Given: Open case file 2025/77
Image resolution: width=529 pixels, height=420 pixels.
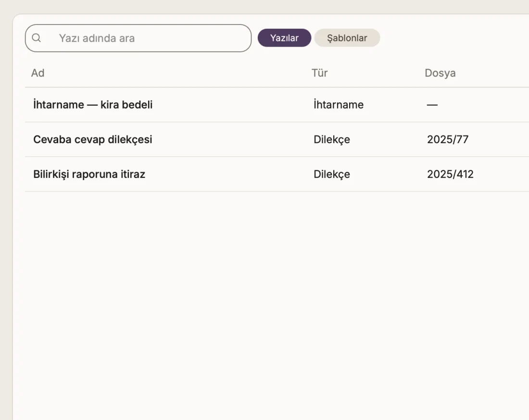Looking at the screenshot, I should pyautogui.click(x=448, y=139).
